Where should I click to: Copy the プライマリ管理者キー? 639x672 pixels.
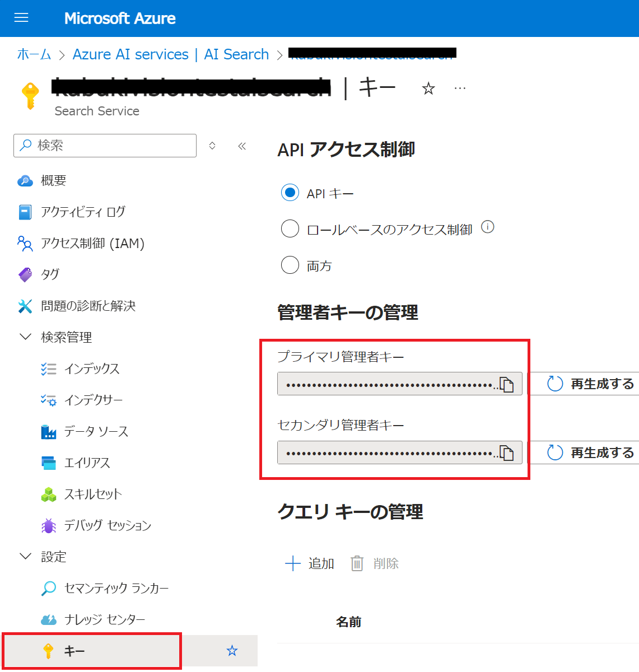point(507,384)
